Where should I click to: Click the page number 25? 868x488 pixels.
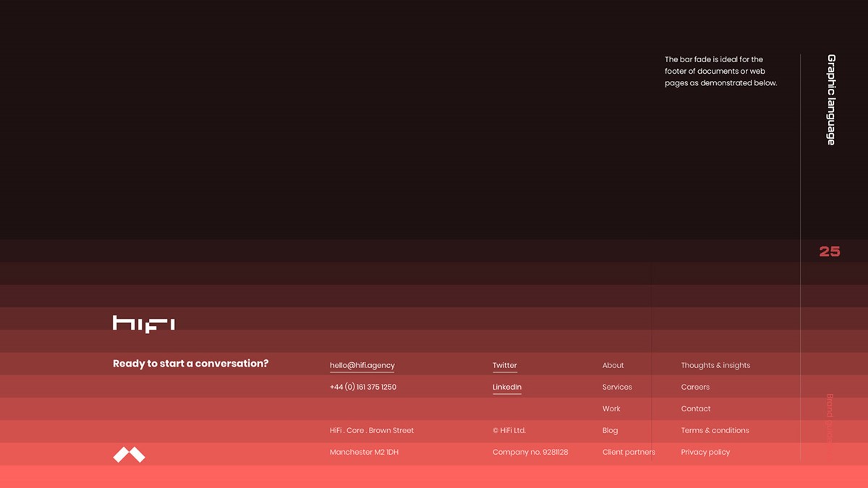point(829,252)
